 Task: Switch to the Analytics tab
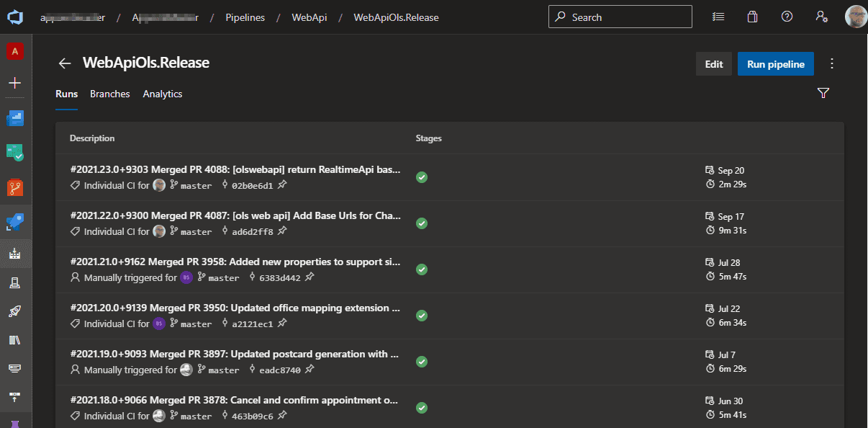[x=162, y=94]
